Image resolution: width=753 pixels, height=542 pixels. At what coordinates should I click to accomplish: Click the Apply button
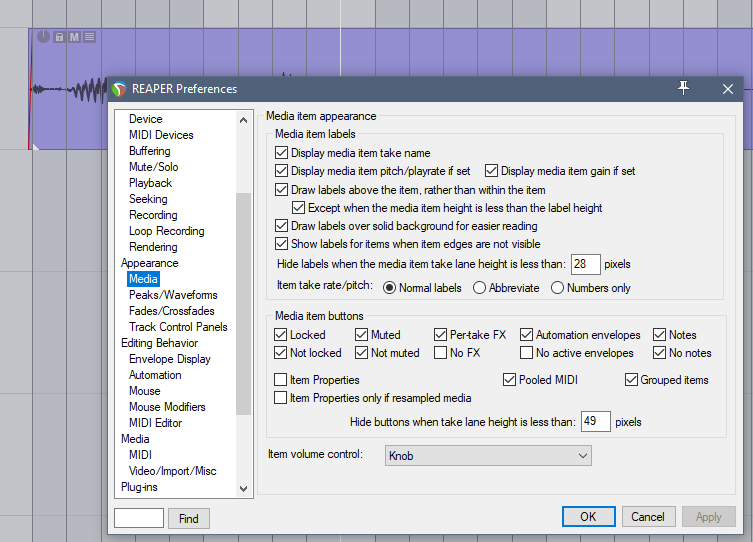[708, 517]
